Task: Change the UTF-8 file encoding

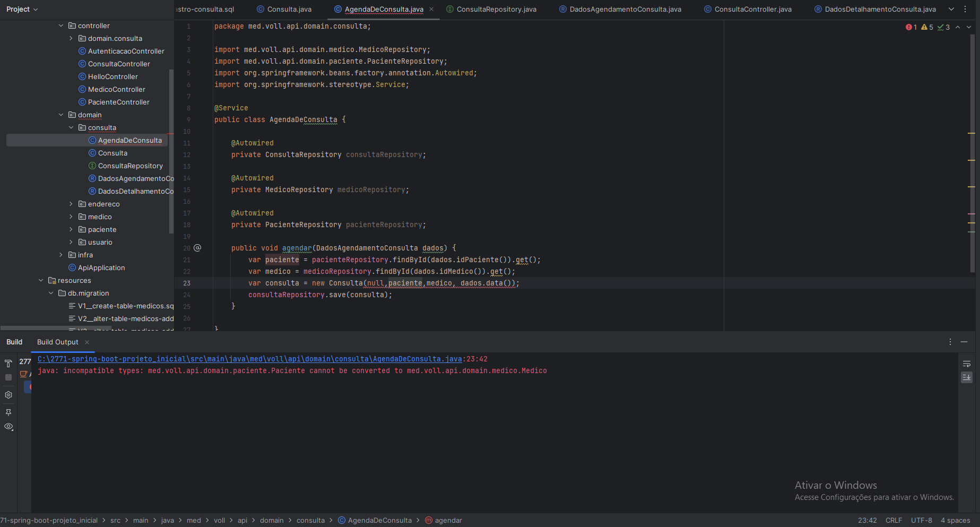Action: coord(921,520)
